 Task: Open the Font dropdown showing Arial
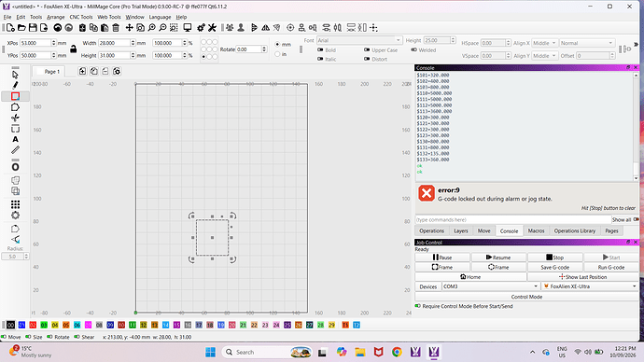coord(359,40)
